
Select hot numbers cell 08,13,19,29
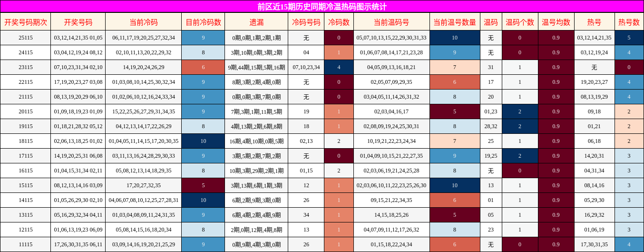[x=594, y=97]
